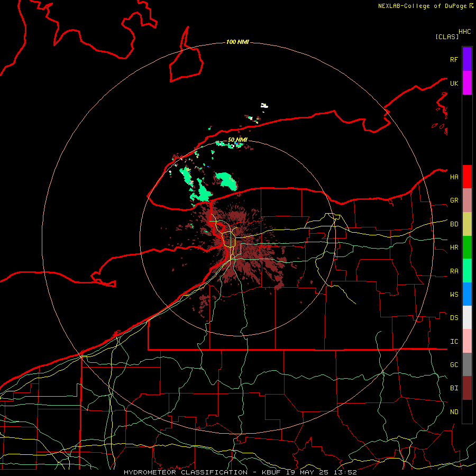Click the IC legend label
The height and width of the screenshot is (476, 476).
point(454,342)
